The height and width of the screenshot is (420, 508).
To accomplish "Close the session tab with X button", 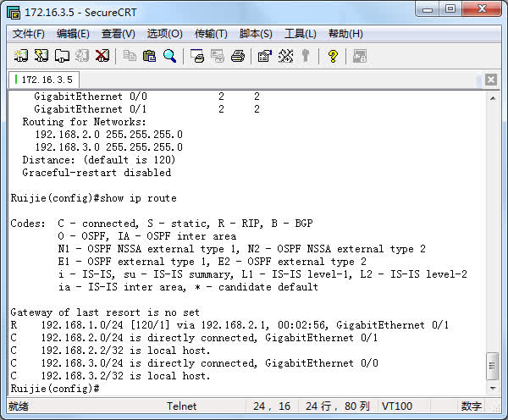I will click(x=490, y=80).
